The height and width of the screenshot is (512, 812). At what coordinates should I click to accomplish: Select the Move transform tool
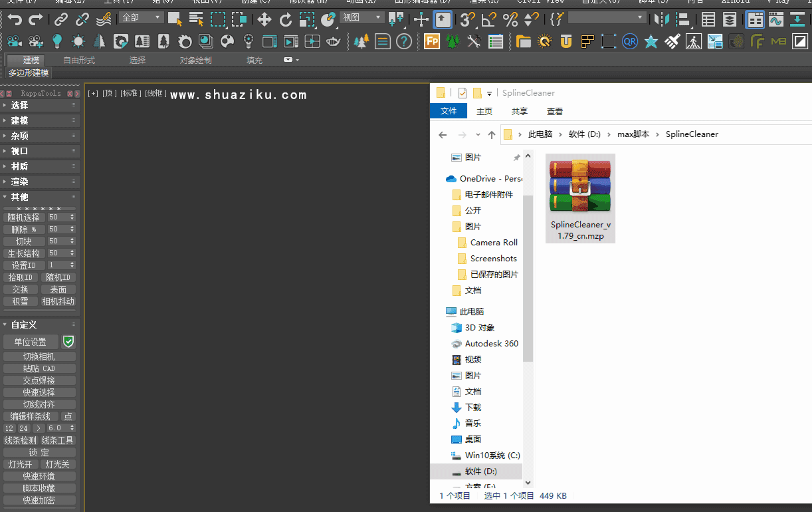[x=264, y=19]
